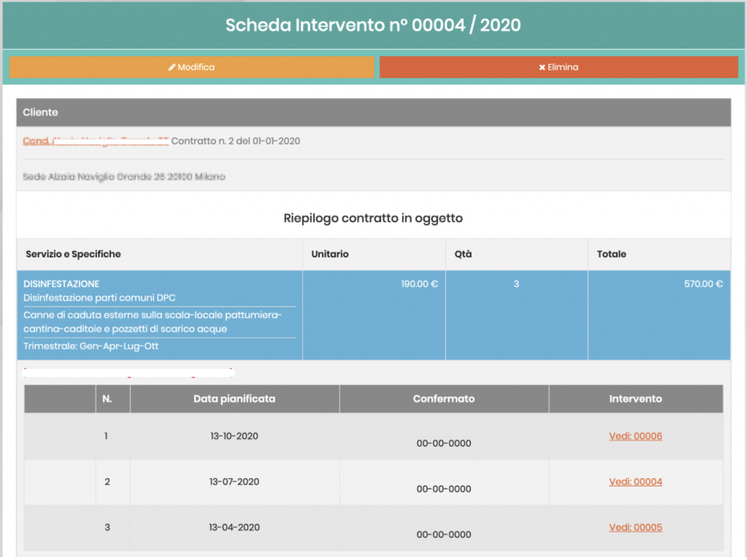Click the Totale column header
This screenshot has width=747, height=560.
611,254
